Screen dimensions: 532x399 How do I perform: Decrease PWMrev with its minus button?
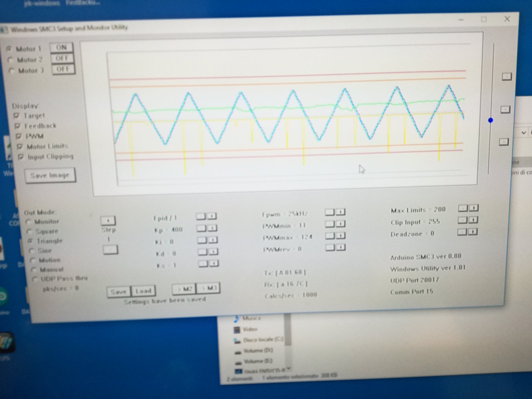click(x=330, y=247)
